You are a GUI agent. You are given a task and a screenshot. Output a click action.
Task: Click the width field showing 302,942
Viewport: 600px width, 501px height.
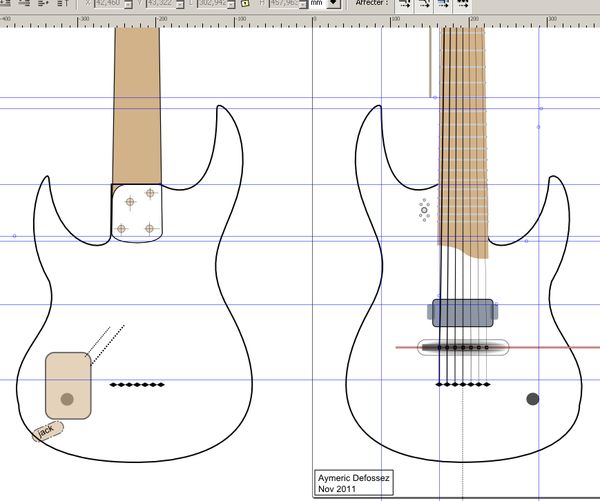click(x=212, y=3)
